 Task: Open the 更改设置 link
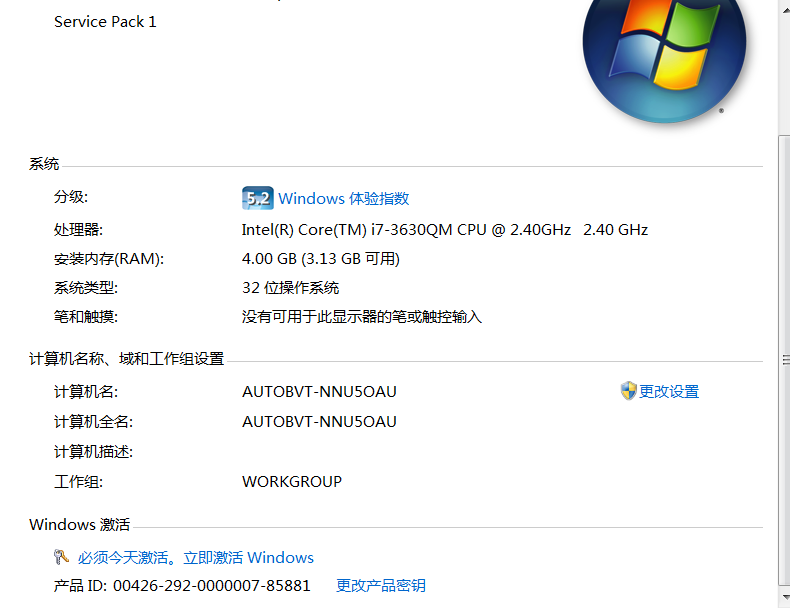pyautogui.click(x=669, y=391)
